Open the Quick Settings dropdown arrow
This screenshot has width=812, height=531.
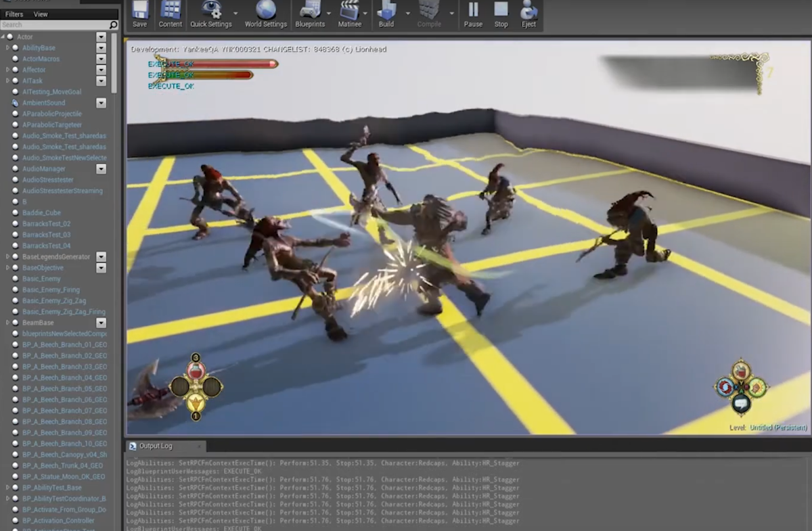[235, 12]
